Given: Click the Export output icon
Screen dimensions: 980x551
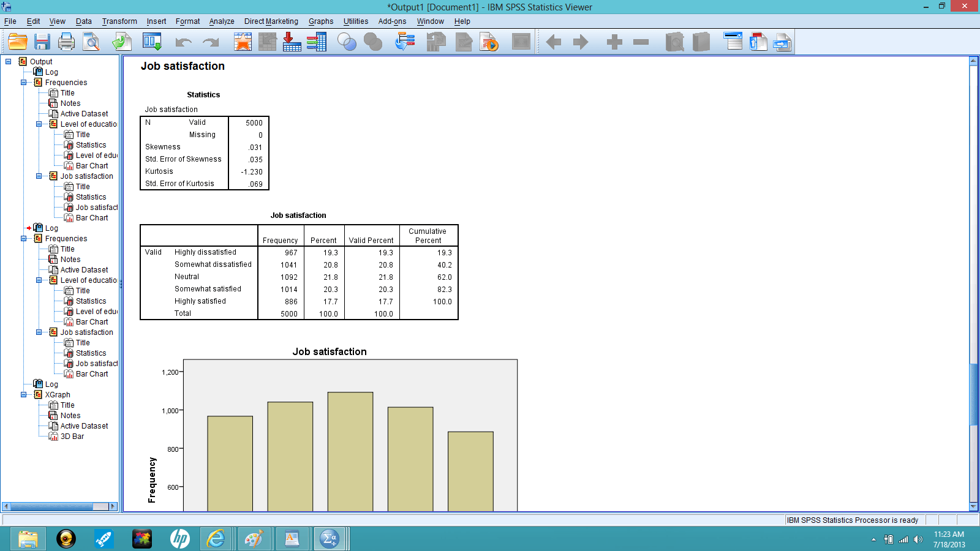Looking at the screenshot, I should [x=121, y=42].
